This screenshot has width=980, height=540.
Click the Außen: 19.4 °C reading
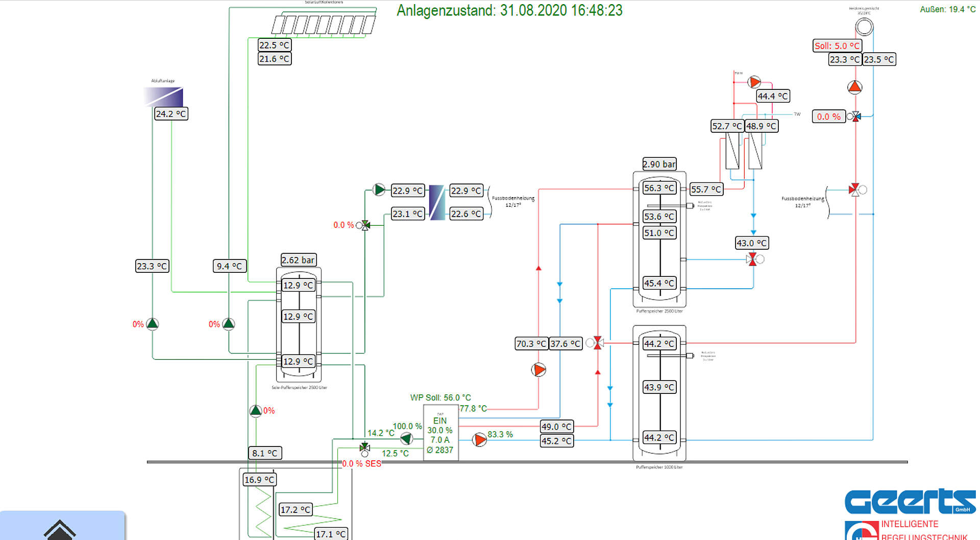pos(947,9)
